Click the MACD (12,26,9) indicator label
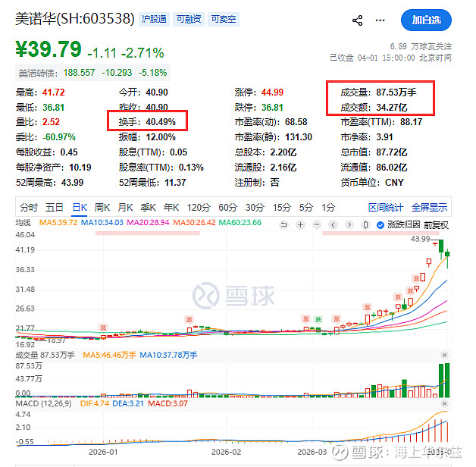 tap(44, 403)
